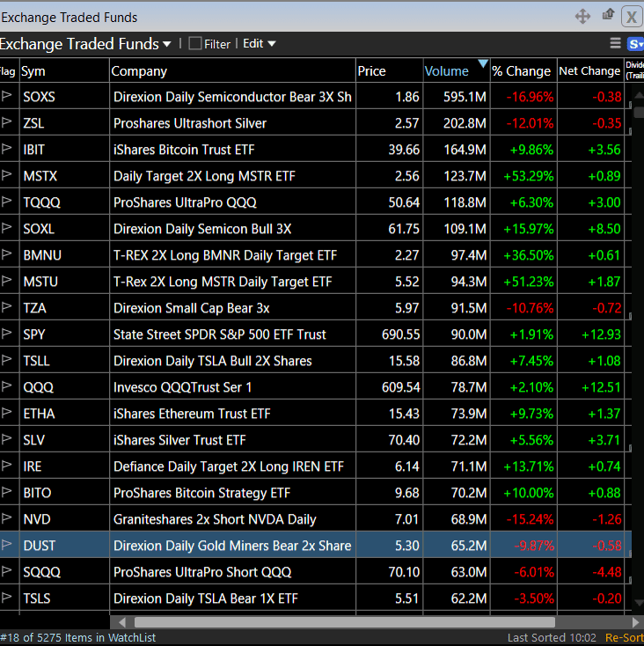Viewport: 644px width, 646px height.
Task: Click the Re-Sort button
Action: (x=625, y=638)
